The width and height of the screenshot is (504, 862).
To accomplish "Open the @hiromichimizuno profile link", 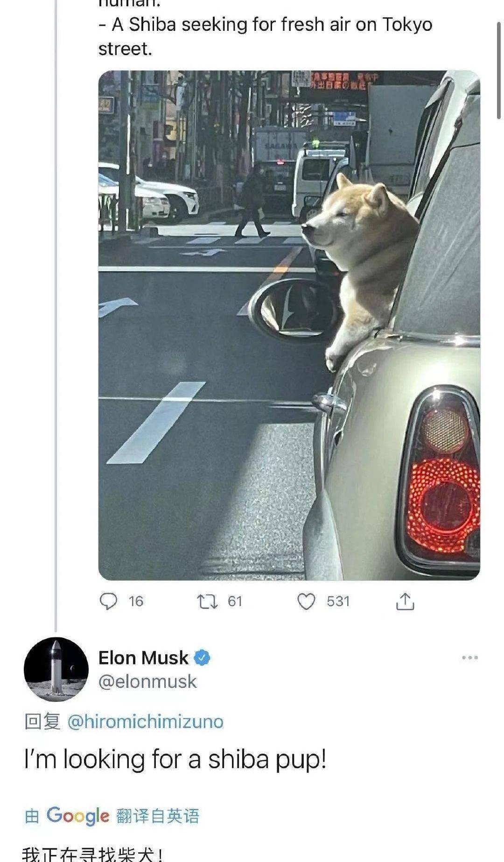I will coord(146,721).
